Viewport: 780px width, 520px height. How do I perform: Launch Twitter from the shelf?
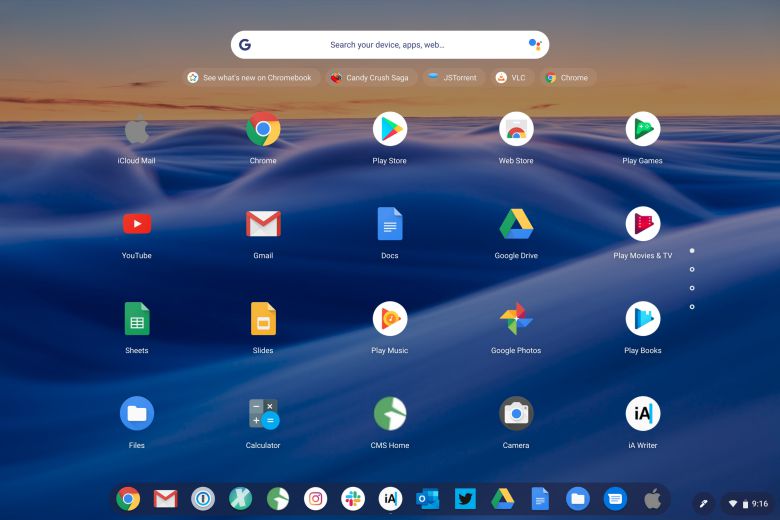click(465, 498)
